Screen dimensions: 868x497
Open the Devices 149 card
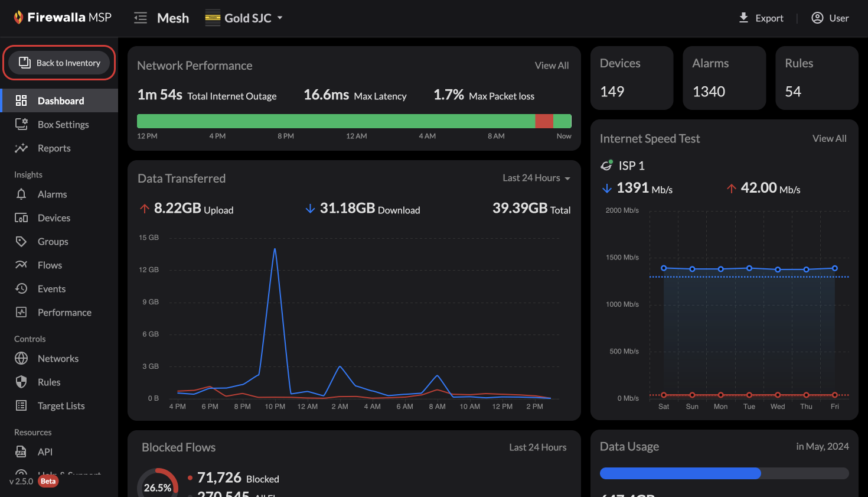coord(632,78)
